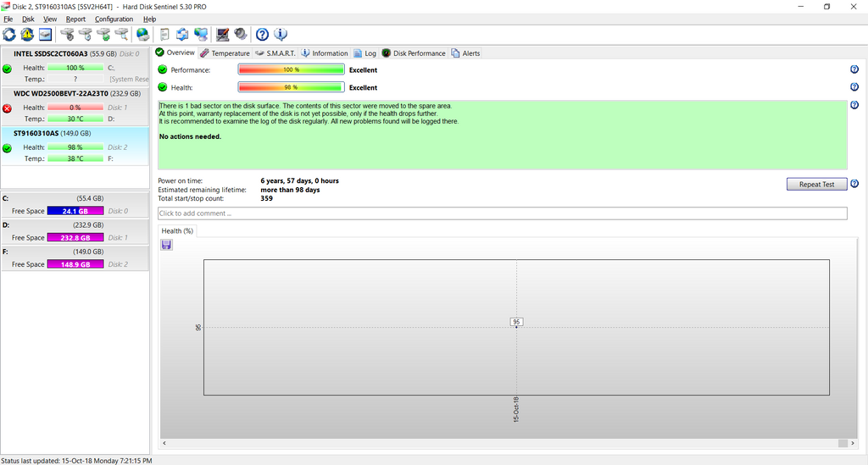Select the Health (%) graph tab

177,230
